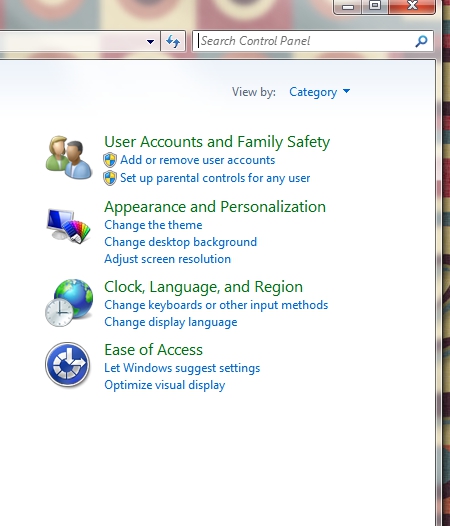Open the View by Category dropdown
Viewport: 450px width, 526px height.
pos(319,92)
